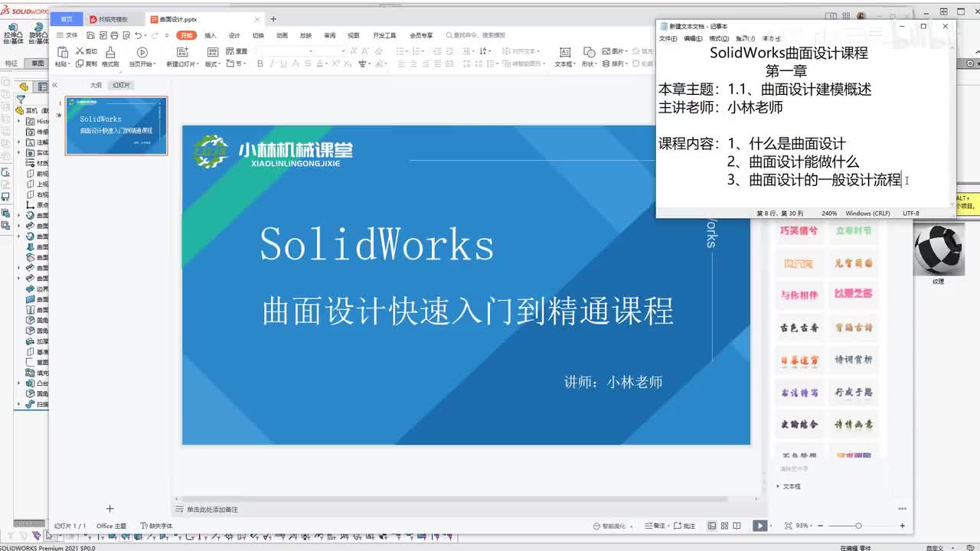
Task: Select the SolidWorks FeatureManager tree tab icon
Action: [x=24, y=86]
